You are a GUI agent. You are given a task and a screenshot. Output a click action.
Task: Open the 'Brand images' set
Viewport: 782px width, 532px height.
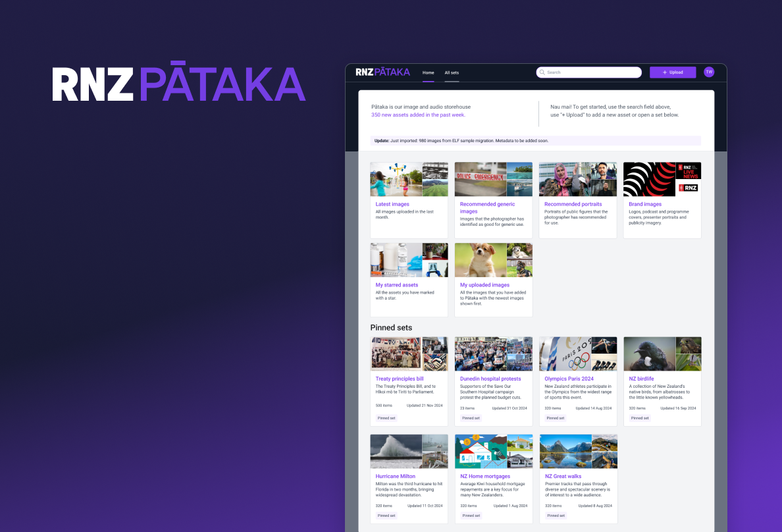(x=645, y=204)
